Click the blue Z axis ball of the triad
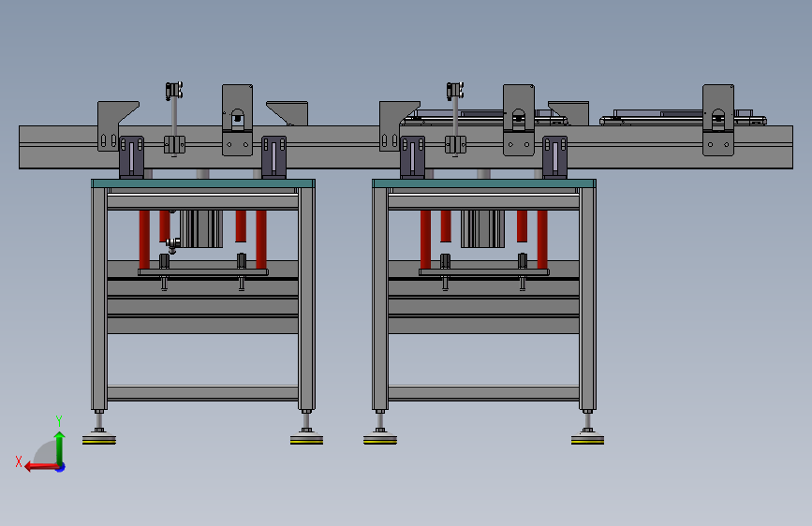 61,467
